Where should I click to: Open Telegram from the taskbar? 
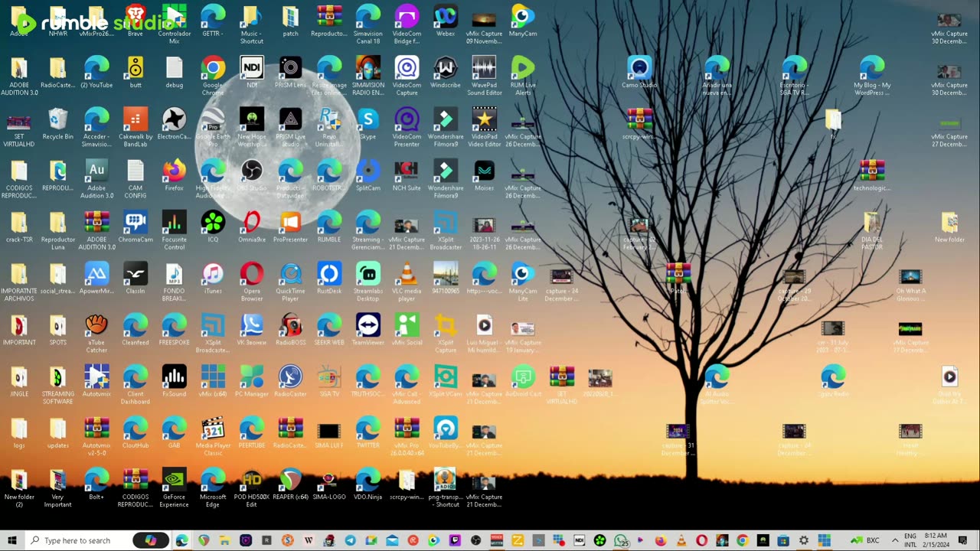350,540
